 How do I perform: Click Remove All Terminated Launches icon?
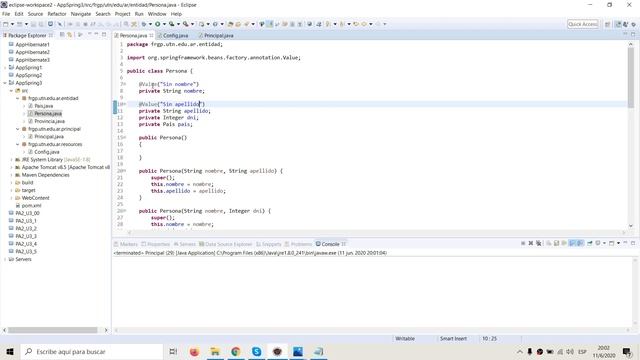pyautogui.click(x=538, y=243)
